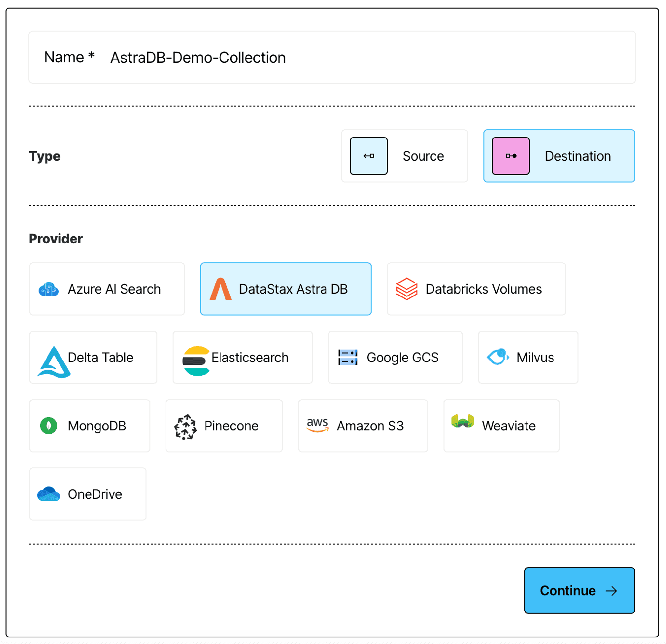Select Pinecone as the provider
This screenshot has width=666, height=644.
224,426
